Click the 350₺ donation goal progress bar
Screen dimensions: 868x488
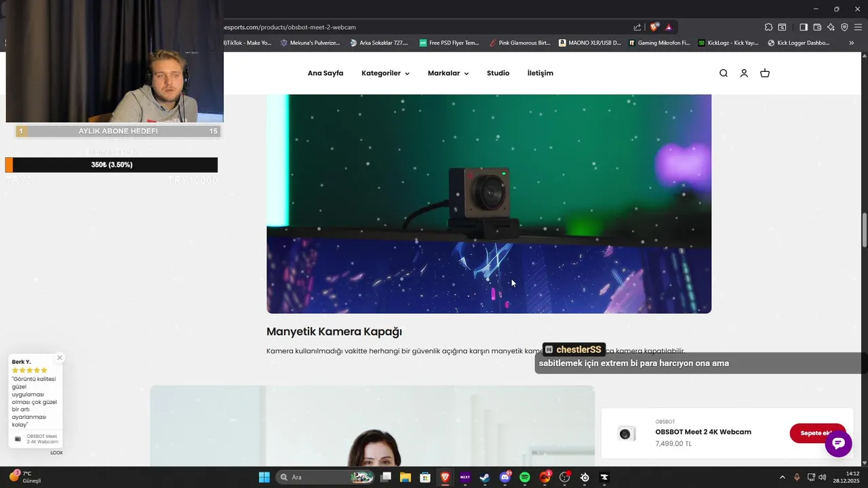(x=112, y=165)
